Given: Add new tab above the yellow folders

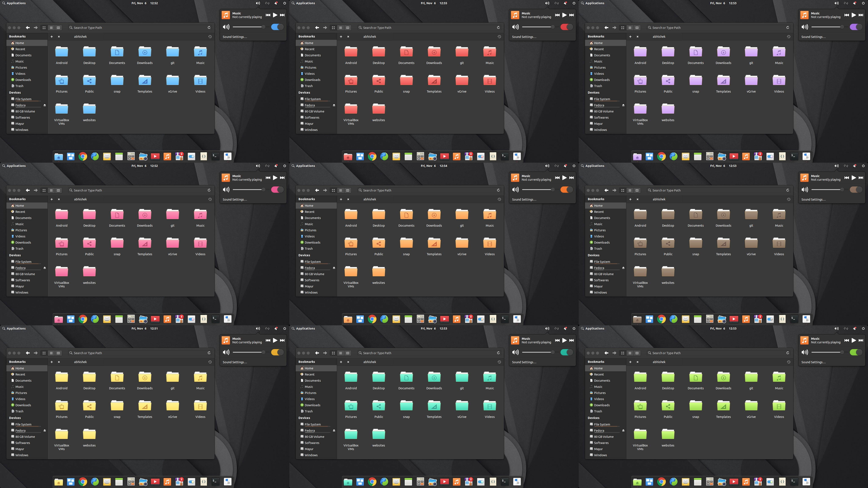Looking at the screenshot, I should pos(51,362).
